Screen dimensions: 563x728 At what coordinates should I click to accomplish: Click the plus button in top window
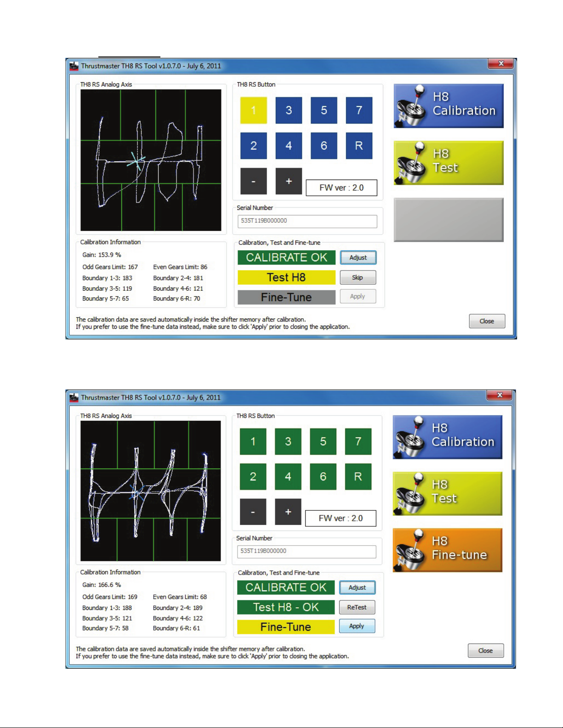point(289,181)
